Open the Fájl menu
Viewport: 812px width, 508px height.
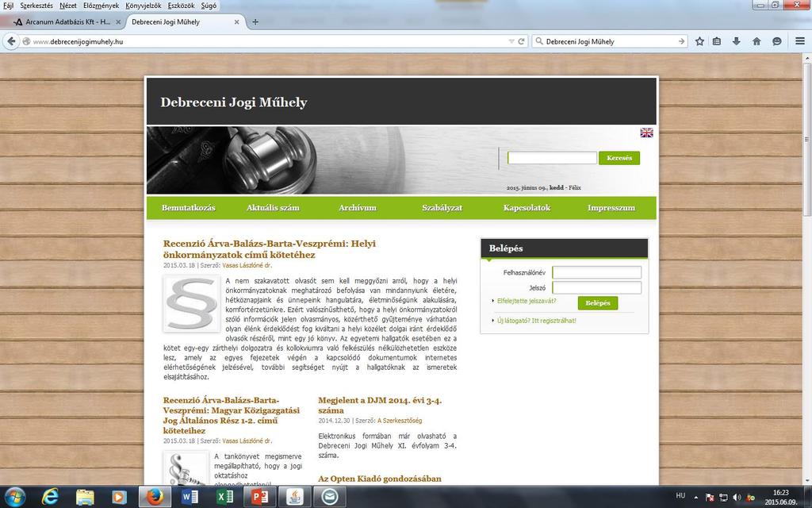(x=8, y=6)
